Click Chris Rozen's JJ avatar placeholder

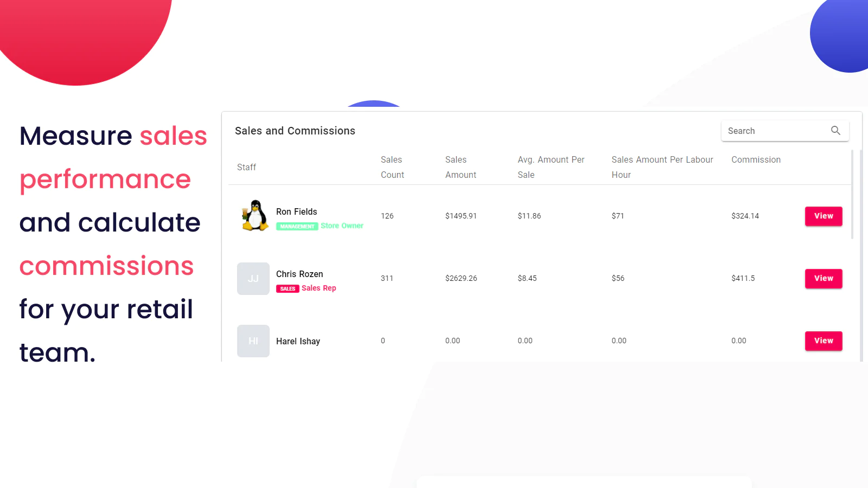[x=253, y=279]
